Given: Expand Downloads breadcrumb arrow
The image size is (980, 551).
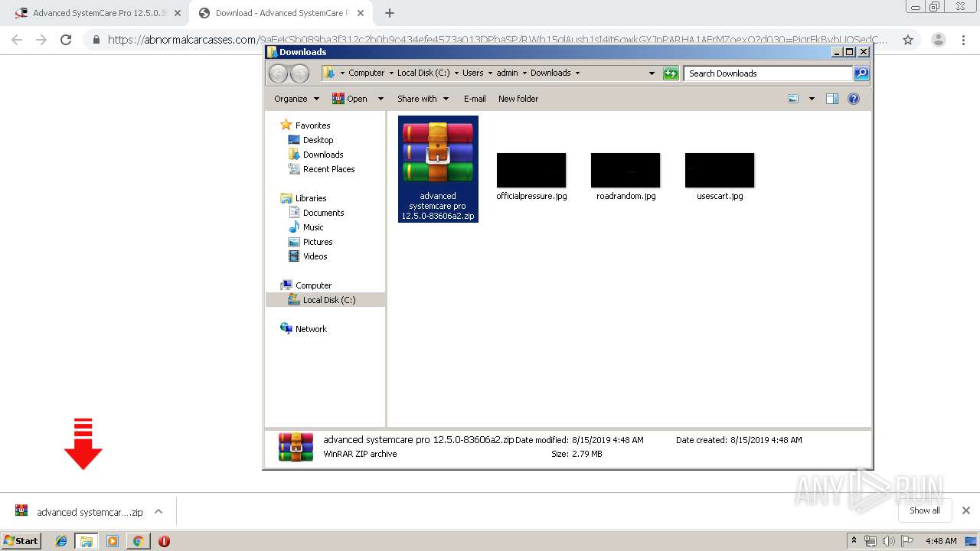Looking at the screenshot, I should click(x=577, y=73).
